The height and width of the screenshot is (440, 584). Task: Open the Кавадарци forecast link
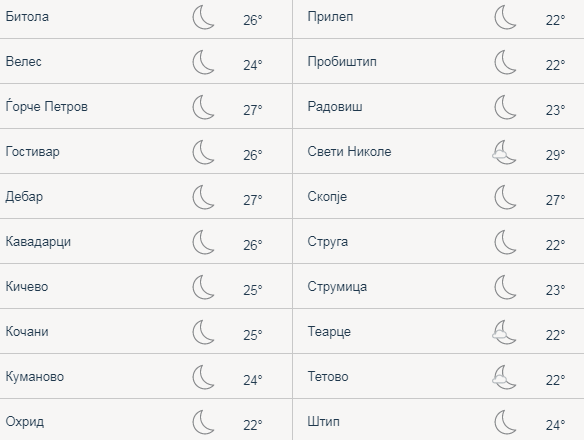38,242
